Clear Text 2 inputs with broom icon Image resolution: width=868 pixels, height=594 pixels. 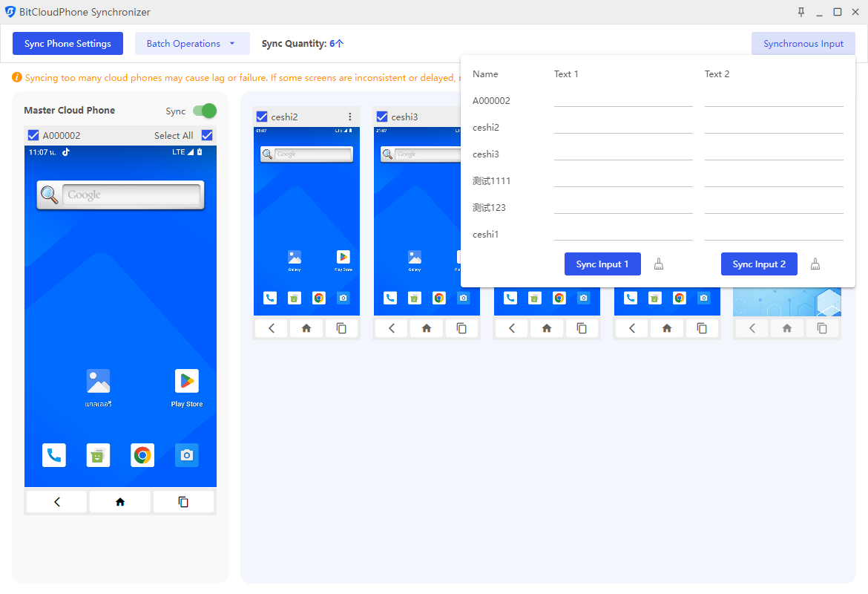[x=815, y=264]
